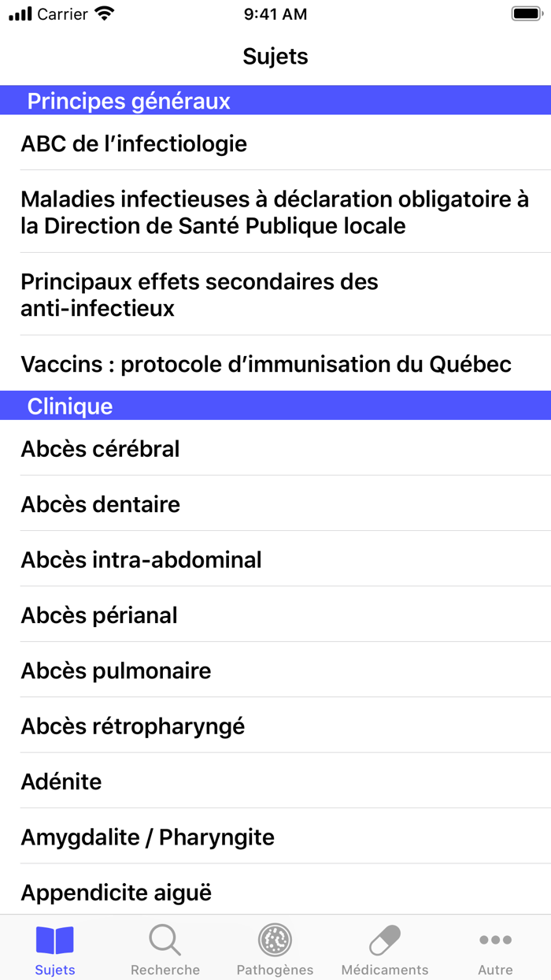Open the Pathogènes microbe icon
The image size is (551, 980).
click(275, 940)
